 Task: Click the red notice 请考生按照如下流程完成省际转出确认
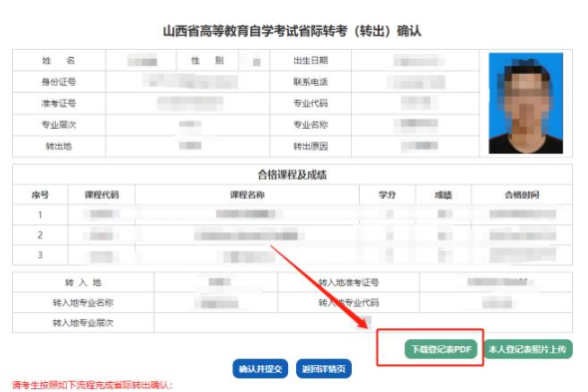point(93,385)
